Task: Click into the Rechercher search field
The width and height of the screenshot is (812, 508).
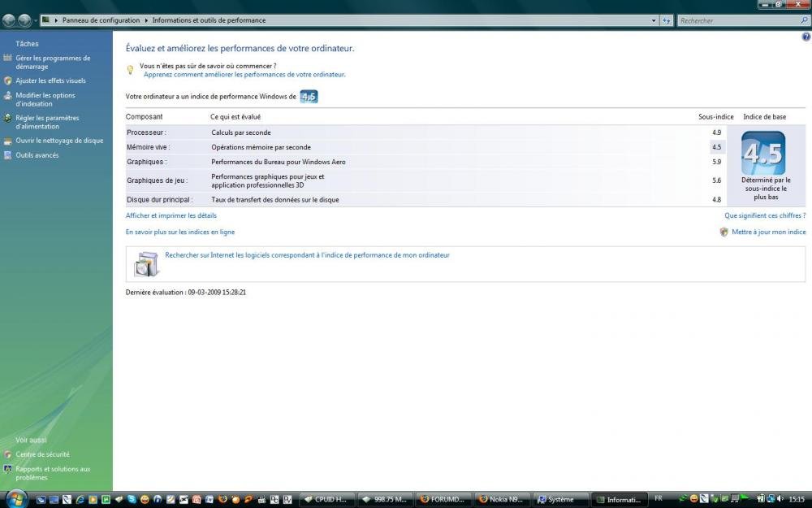Action: 735,20
